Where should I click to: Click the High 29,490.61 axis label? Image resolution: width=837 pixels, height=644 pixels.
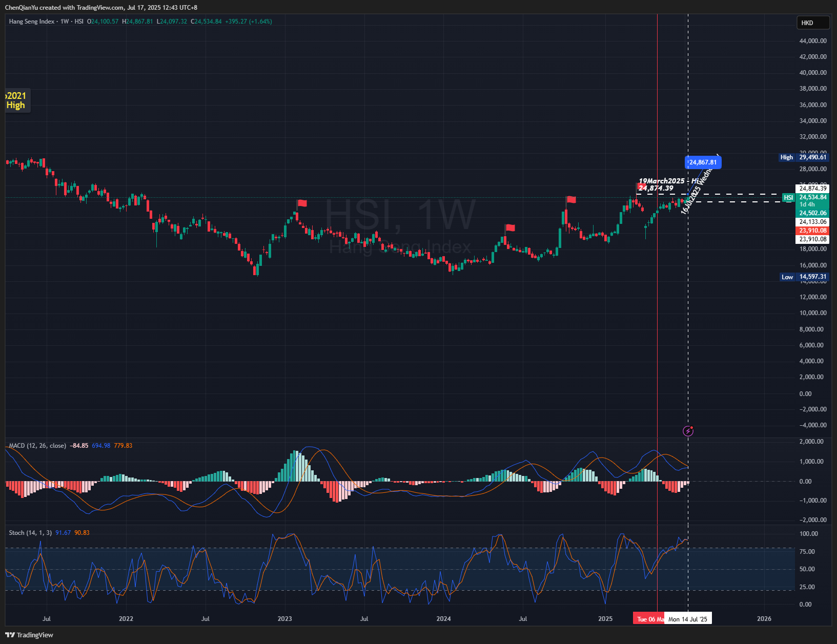coord(803,157)
